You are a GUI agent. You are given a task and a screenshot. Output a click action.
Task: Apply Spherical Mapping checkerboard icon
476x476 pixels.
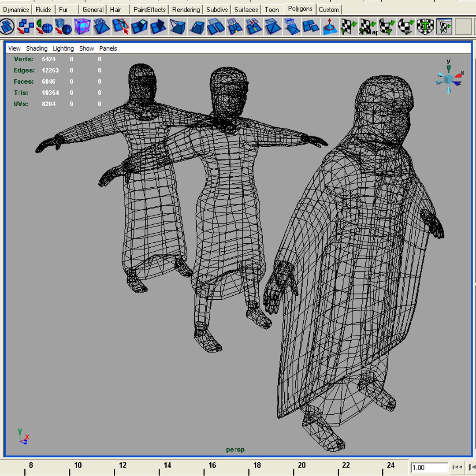406,26
